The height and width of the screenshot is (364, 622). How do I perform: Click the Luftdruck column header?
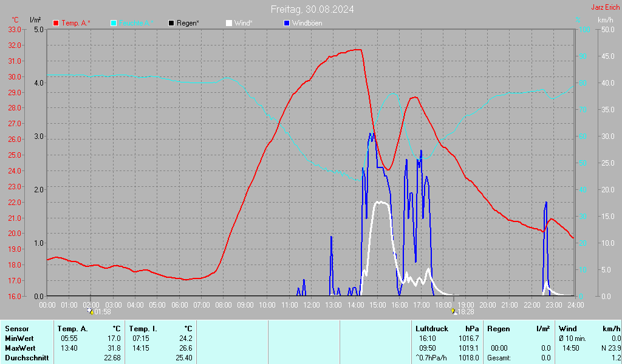click(x=432, y=329)
